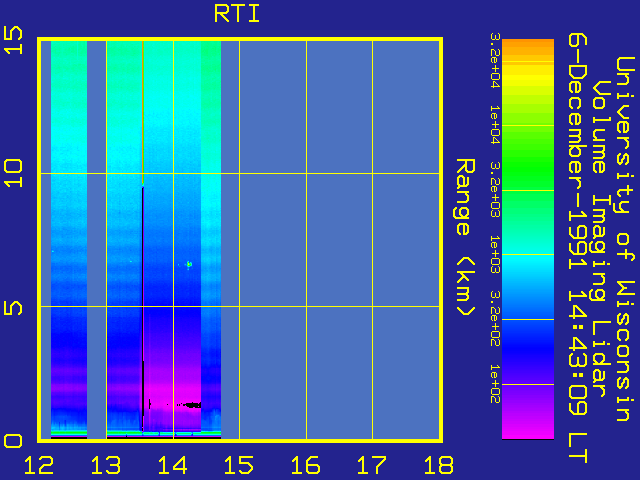
Task: Click the Volume Imaging Lidar text
Action: coord(599,239)
